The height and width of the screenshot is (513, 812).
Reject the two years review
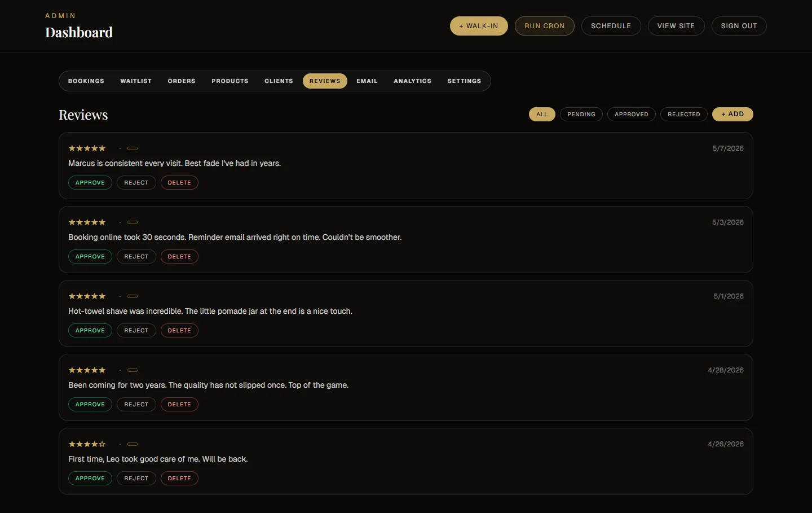136,405
